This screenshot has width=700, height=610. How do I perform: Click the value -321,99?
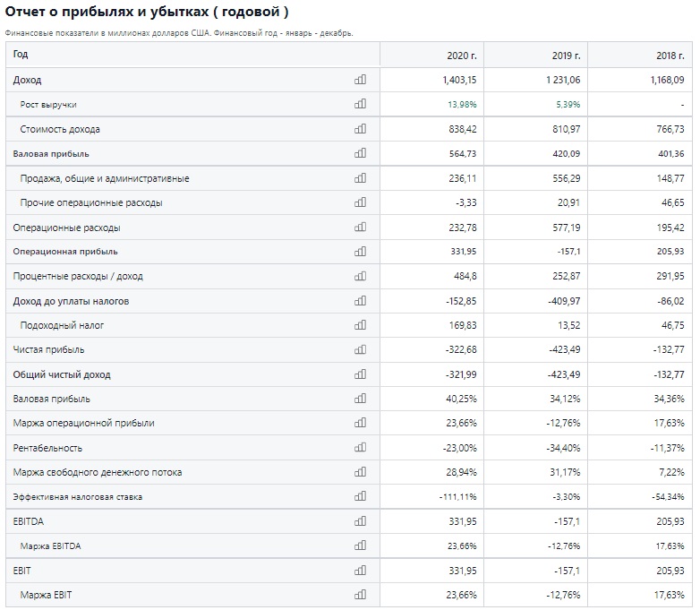461,374
